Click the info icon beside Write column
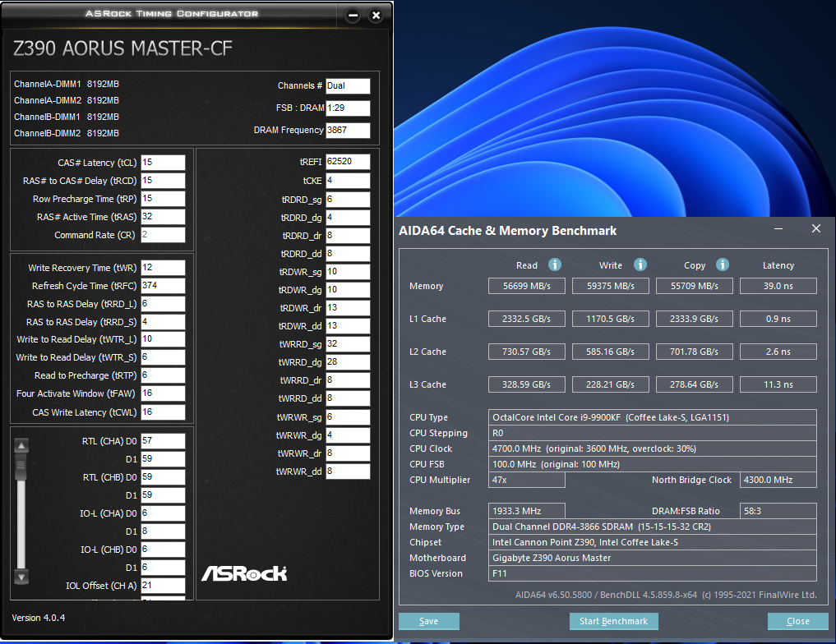836x644 pixels. coord(640,264)
